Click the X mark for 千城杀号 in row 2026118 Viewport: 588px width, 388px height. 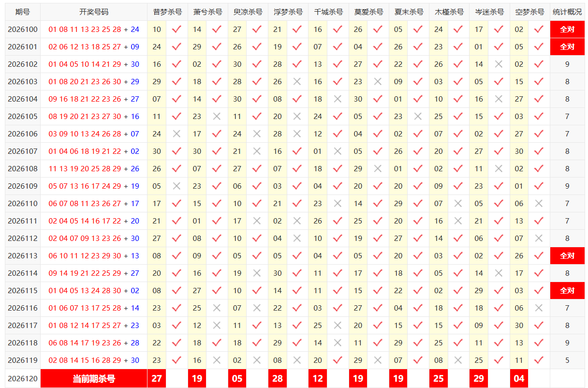tap(338, 343)
